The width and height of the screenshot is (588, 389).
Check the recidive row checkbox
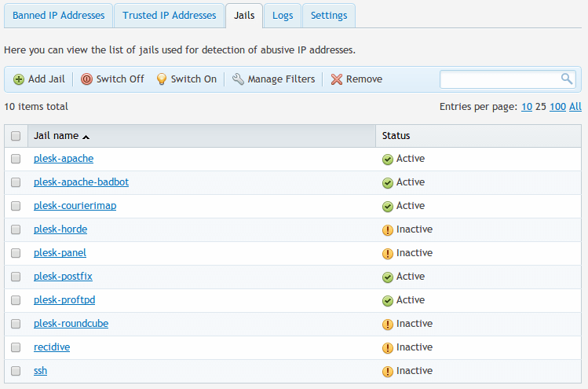click(x=16, y=347)
